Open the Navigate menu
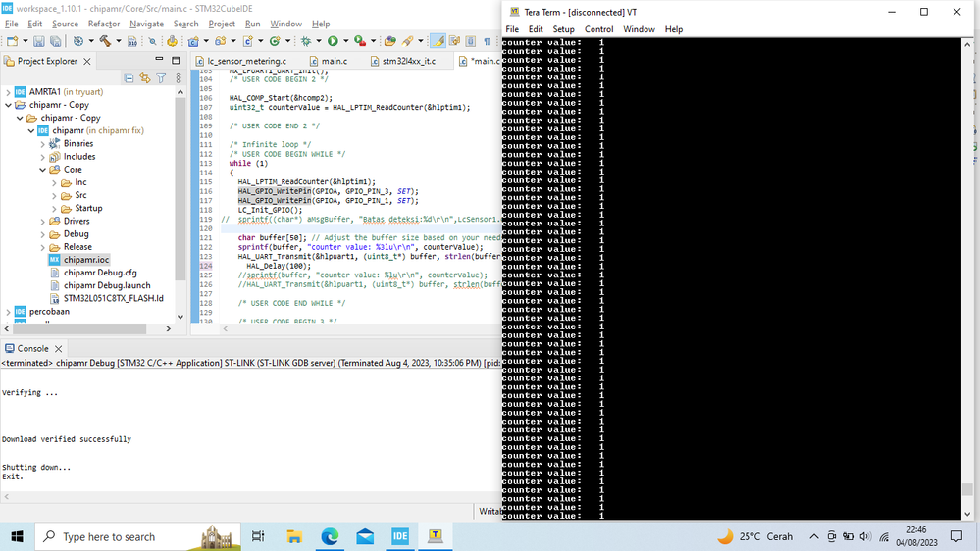The image size is (980, 551). pos(146,24)
